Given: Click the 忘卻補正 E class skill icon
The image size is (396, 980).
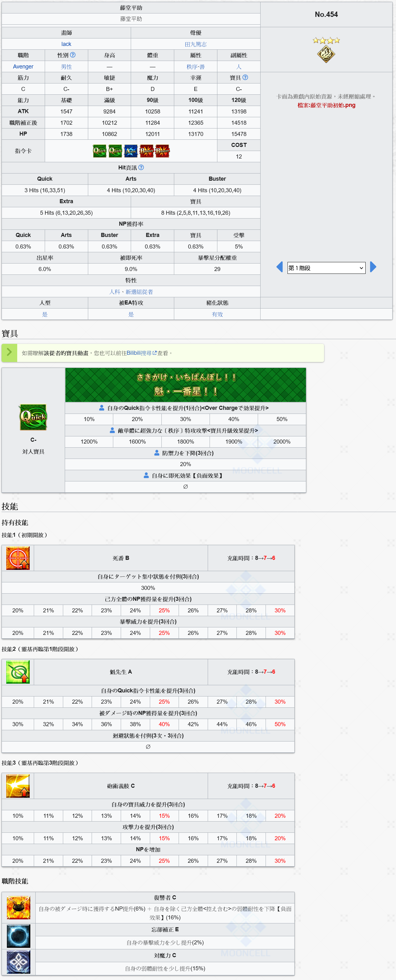Looking at the screenshot, I should click(18, 936).
